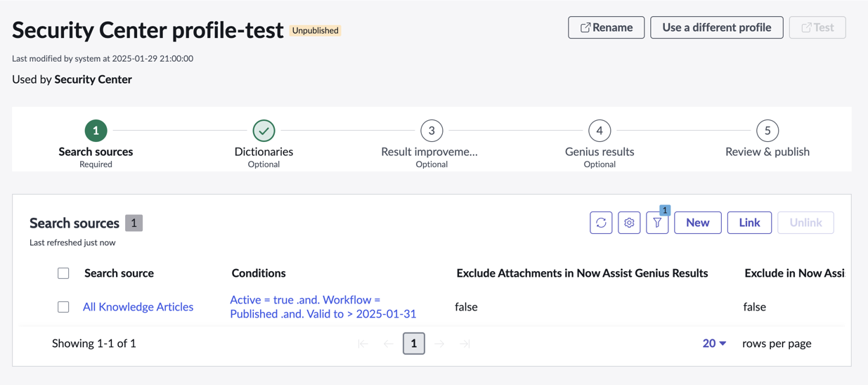Go to next page arrow

439,344
